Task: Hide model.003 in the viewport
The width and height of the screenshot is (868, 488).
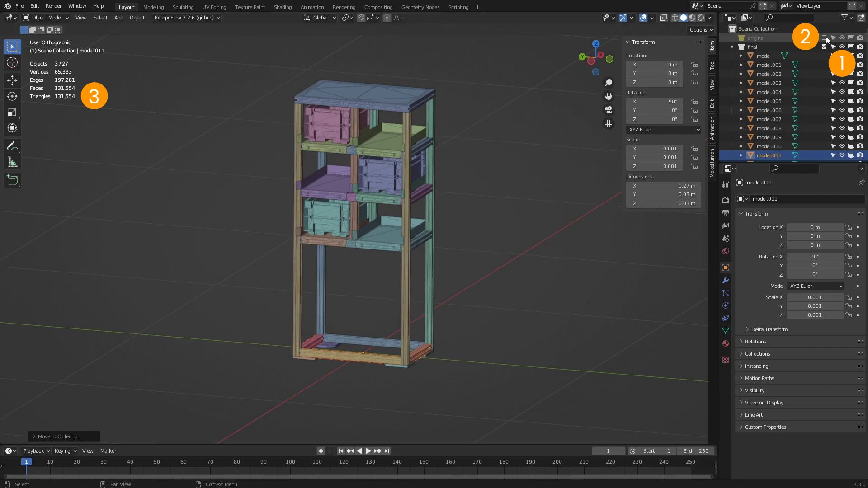Action: pos(842,83)
